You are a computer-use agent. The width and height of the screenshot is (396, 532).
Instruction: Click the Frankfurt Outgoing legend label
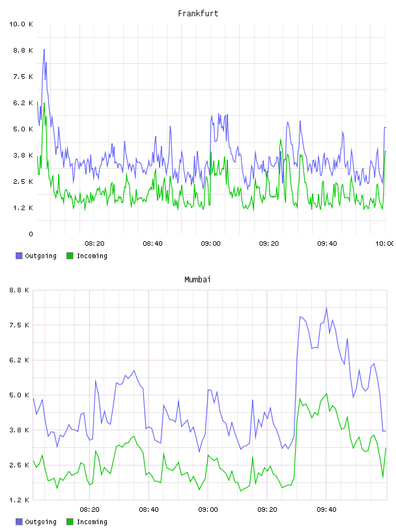coord(40,256)
